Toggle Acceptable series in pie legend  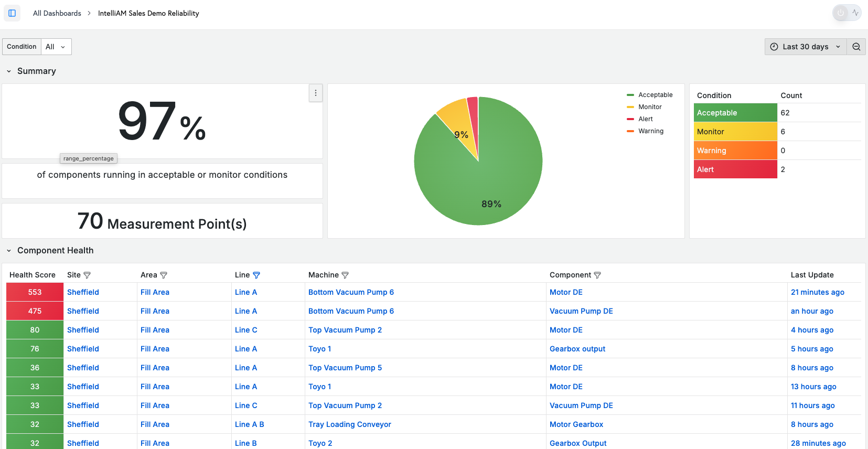click(650, 95)
